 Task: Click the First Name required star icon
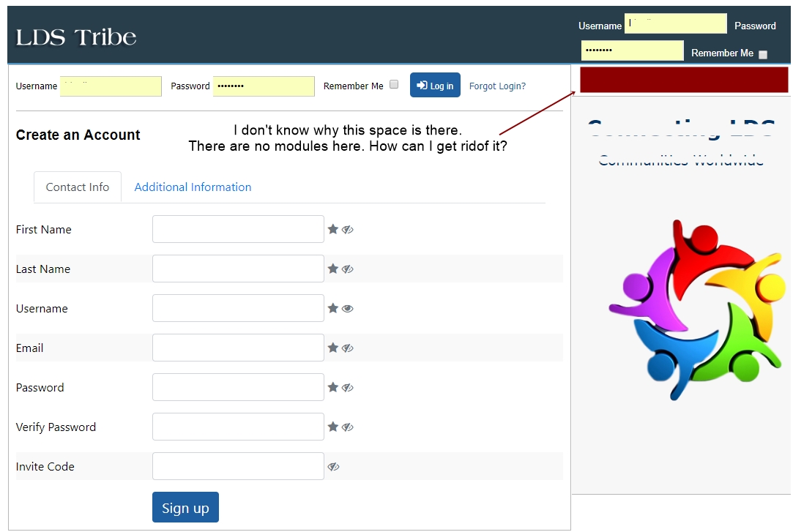(x=332, y=229)
